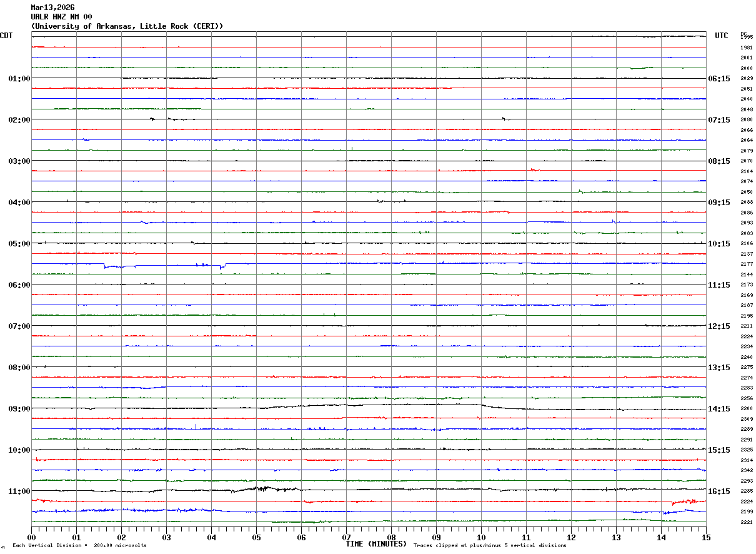The width and height of the screenshot is (756, 554).
Task: Click the DC offset value 2106
Action: 747,244
